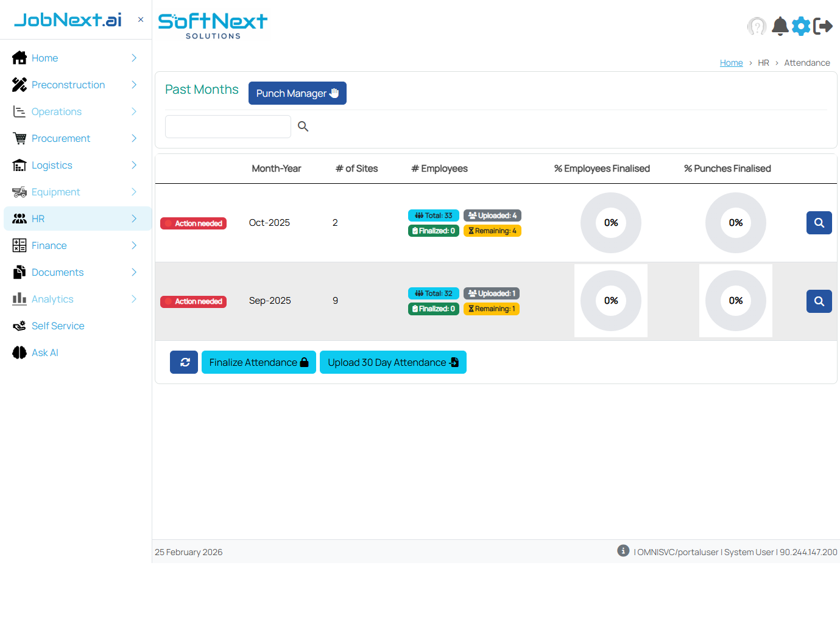Open the notifications bell icon
The image size is (840, 630).
pos(780,26)
